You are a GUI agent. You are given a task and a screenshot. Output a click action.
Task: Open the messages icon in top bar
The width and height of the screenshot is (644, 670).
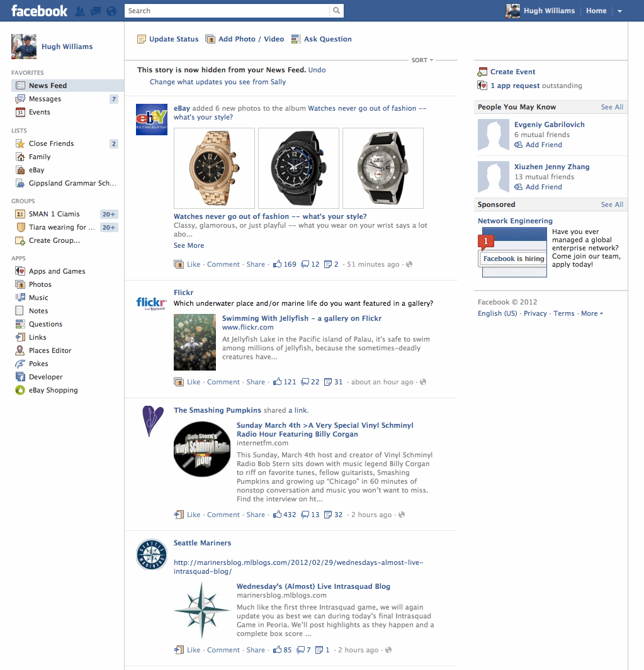(x=96, y=11)
